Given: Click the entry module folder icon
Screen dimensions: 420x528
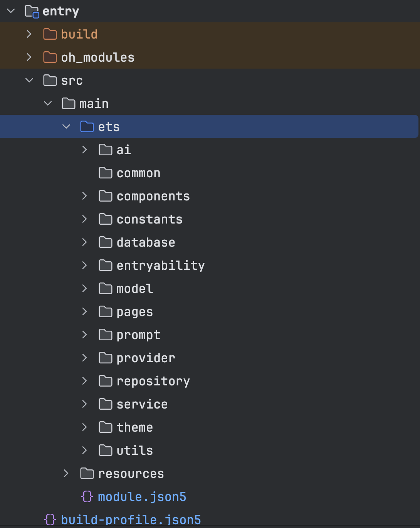Looking at the screenshot, I should (32, 12).
